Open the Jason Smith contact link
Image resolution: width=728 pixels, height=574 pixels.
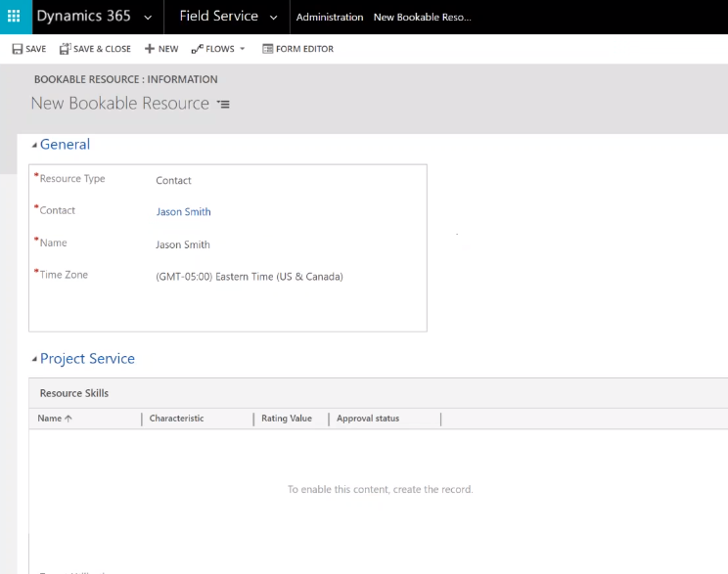click(183, 212)
